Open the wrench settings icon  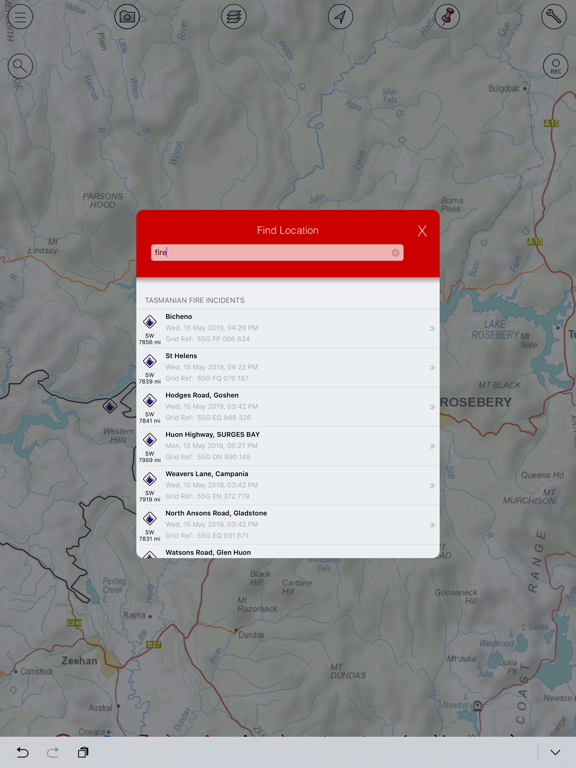pos(554,17)
